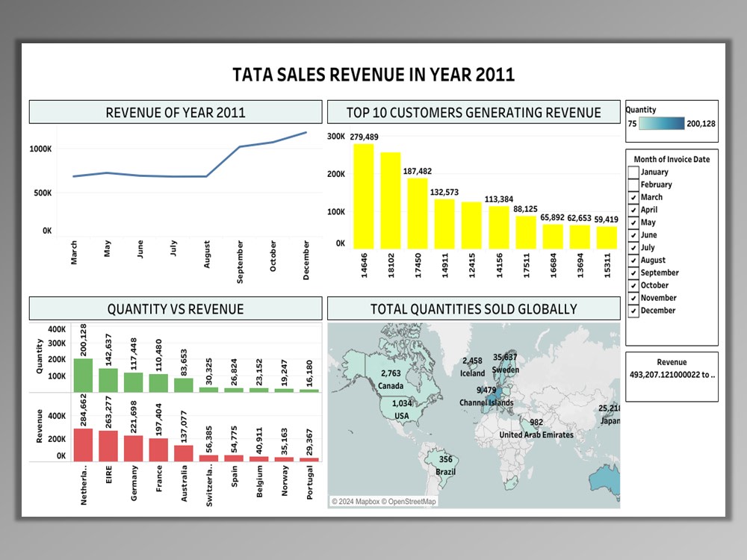
Task: Click the Japan label on map
Action: 610,421
